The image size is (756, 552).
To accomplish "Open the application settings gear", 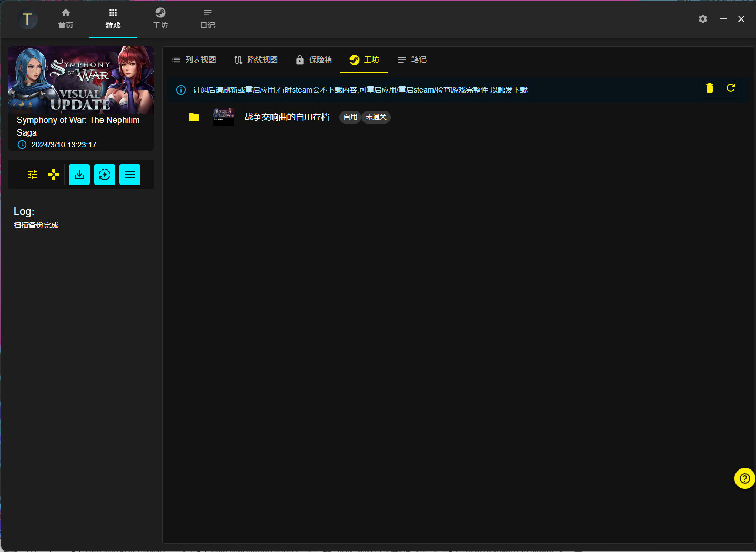I will (702, 19).
